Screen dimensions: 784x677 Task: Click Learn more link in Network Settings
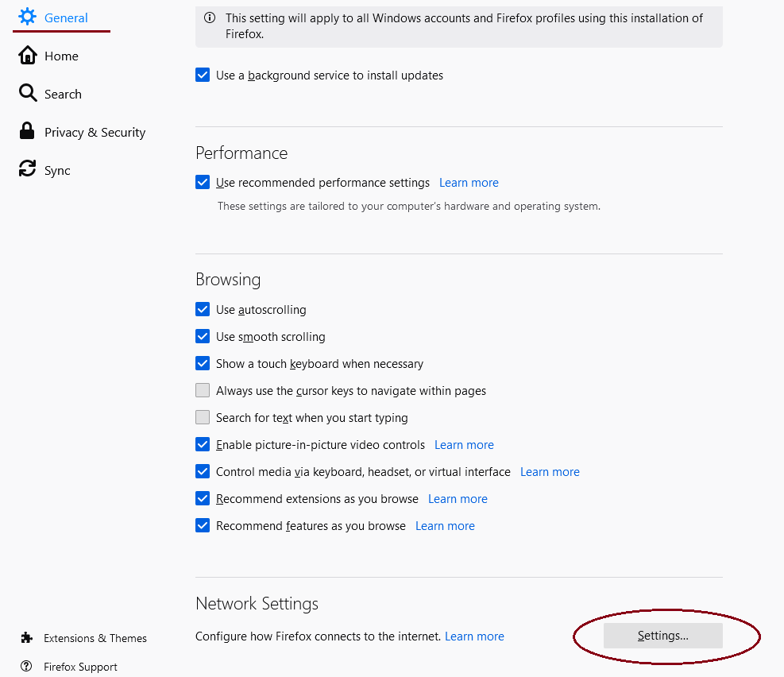pos(474,636)
